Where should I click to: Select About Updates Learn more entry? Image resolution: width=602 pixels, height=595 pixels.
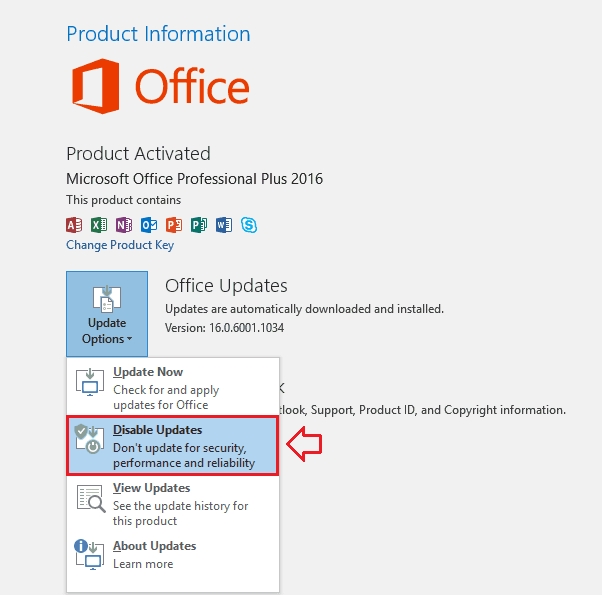173,555
